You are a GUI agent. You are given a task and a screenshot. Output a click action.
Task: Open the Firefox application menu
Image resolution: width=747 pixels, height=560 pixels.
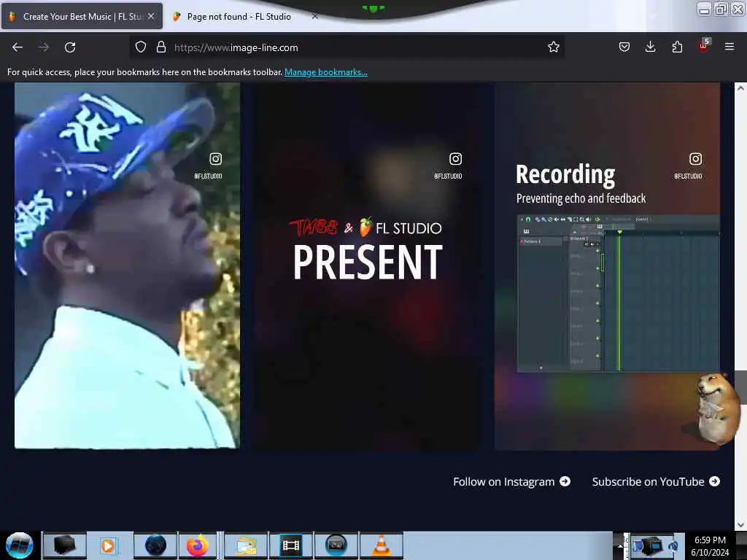click(729, 47)
